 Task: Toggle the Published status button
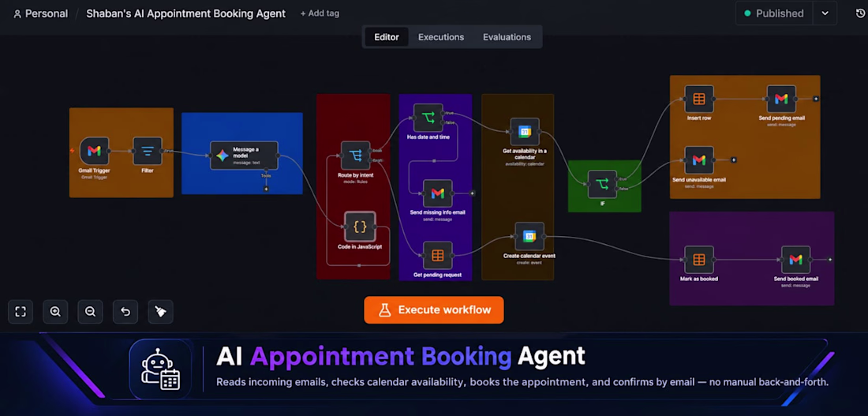[x=774, y=13]
